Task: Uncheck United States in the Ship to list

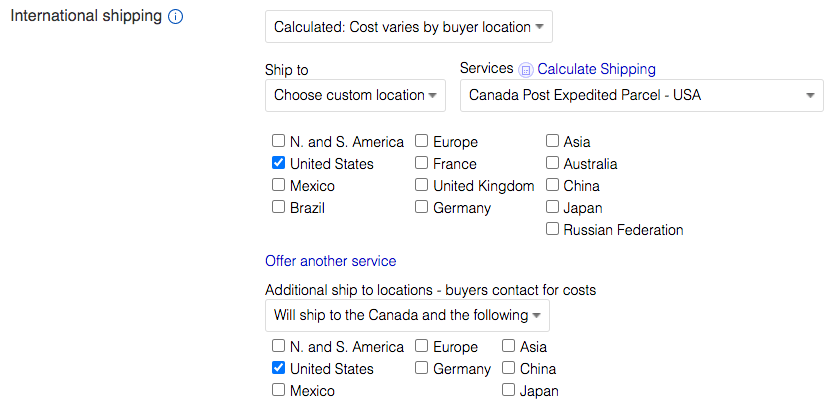Action: tap(278, 163)
